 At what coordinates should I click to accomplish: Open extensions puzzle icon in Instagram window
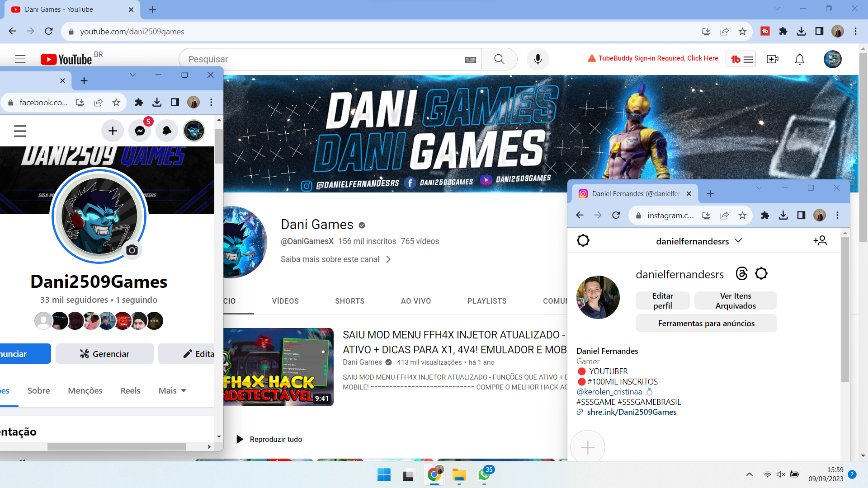(x=765, y=215)
